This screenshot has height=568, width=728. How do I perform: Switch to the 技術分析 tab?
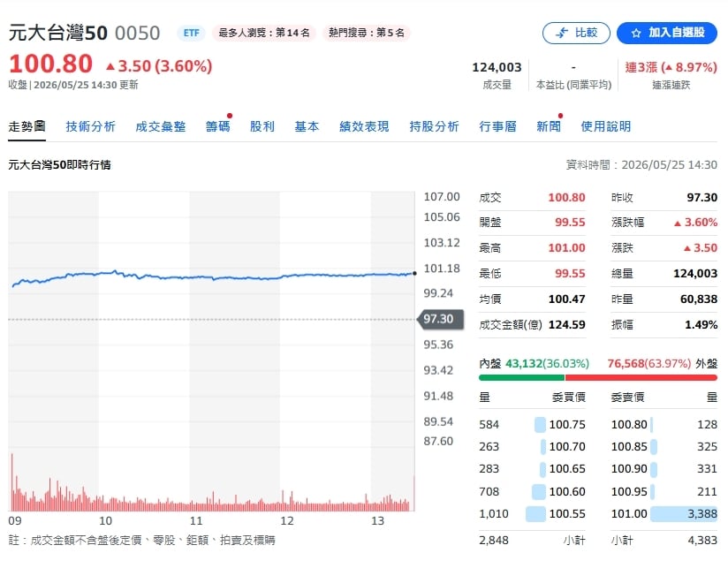pyautogui.click(x=90, y=126)
